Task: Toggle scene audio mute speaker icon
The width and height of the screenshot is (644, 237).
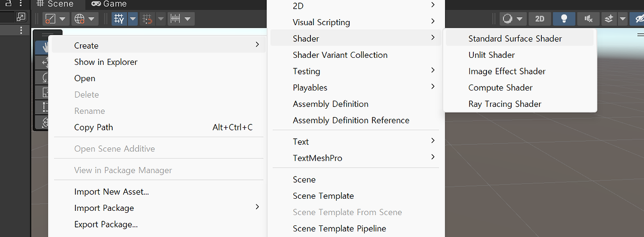Action: click(588, 19)
